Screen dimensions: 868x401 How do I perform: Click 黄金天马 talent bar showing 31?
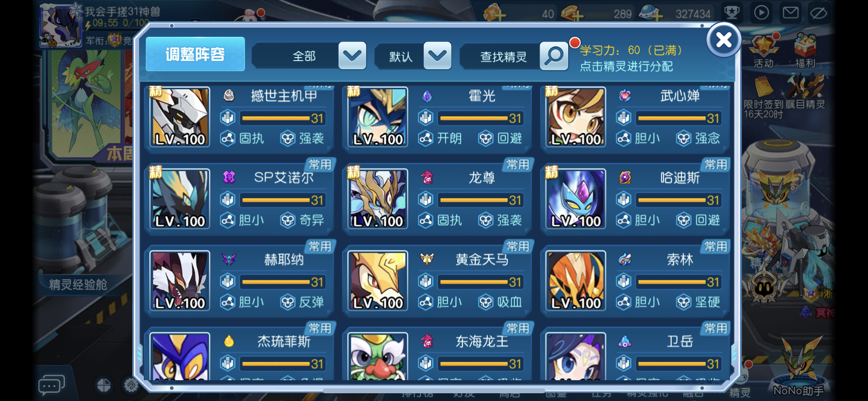(480, 281)
